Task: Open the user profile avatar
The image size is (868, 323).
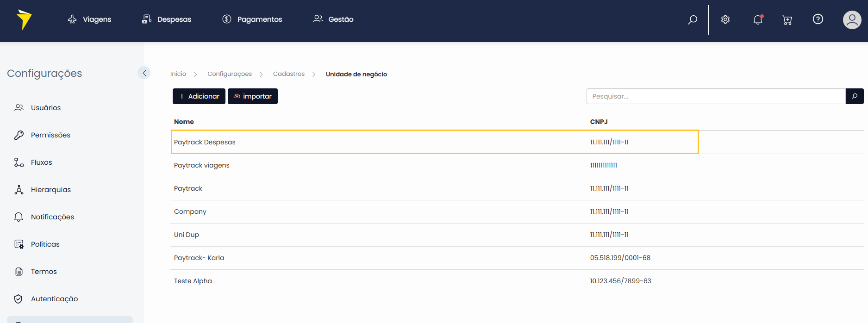Action: 852,20
